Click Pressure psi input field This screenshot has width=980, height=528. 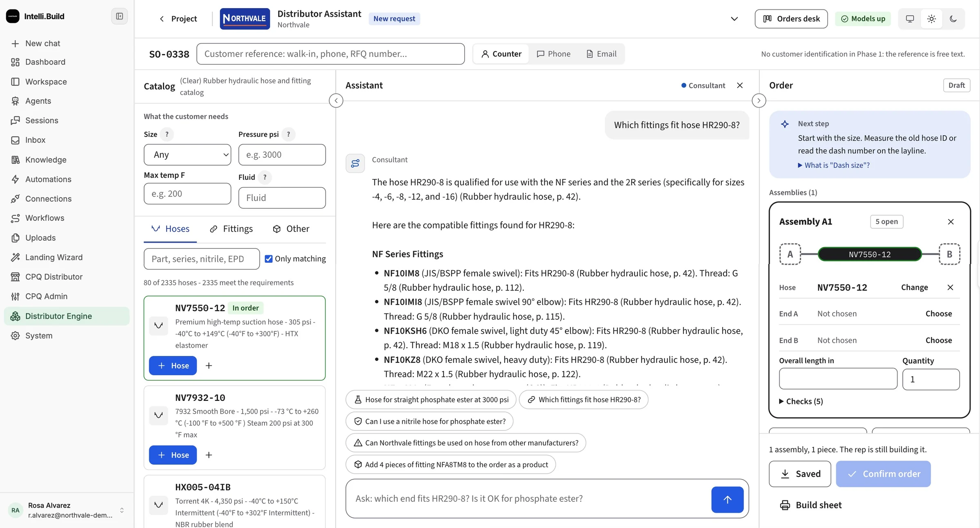click(x=282, y=154)
